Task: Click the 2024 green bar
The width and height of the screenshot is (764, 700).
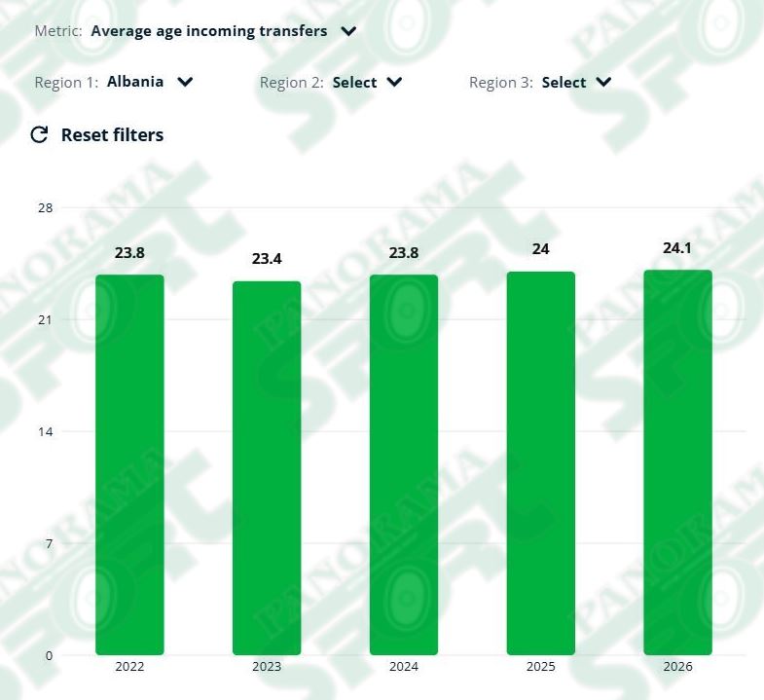Action: click(404, 464)
